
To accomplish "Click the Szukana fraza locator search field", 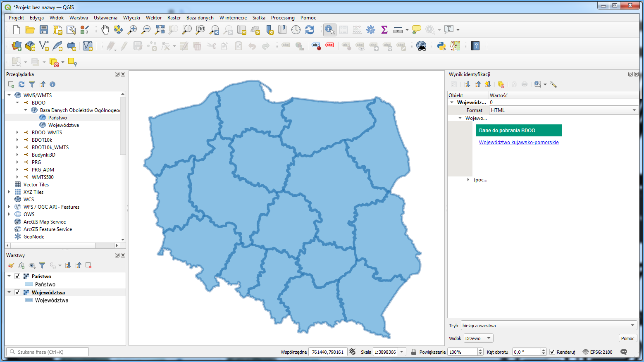I will [x=48, y=352].
